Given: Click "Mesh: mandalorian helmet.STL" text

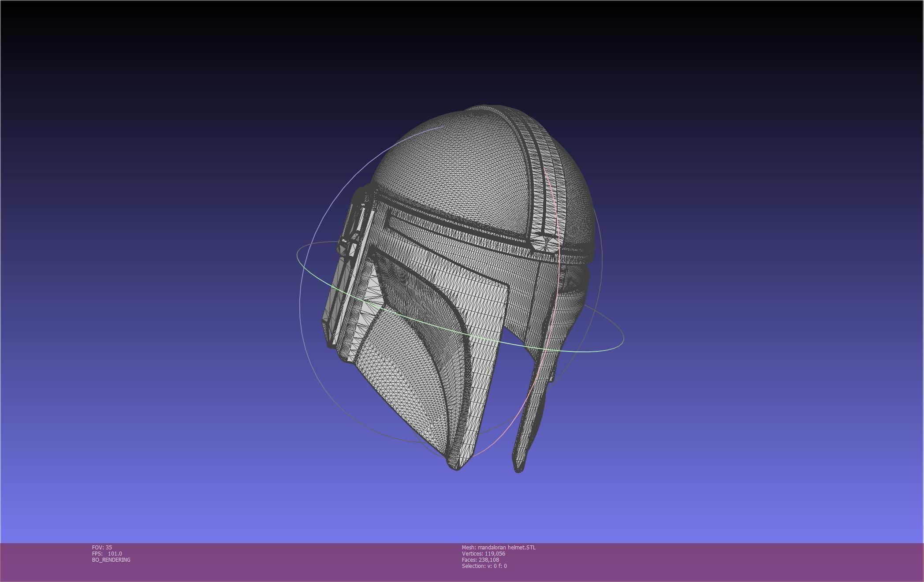Looking at the screenshot, I should 499,547.
